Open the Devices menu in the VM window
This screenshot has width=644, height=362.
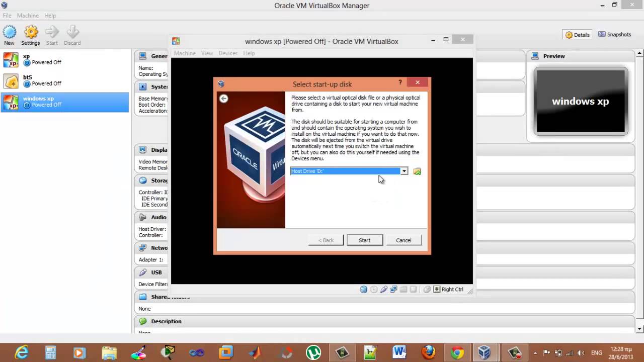(x=228, y=53)
